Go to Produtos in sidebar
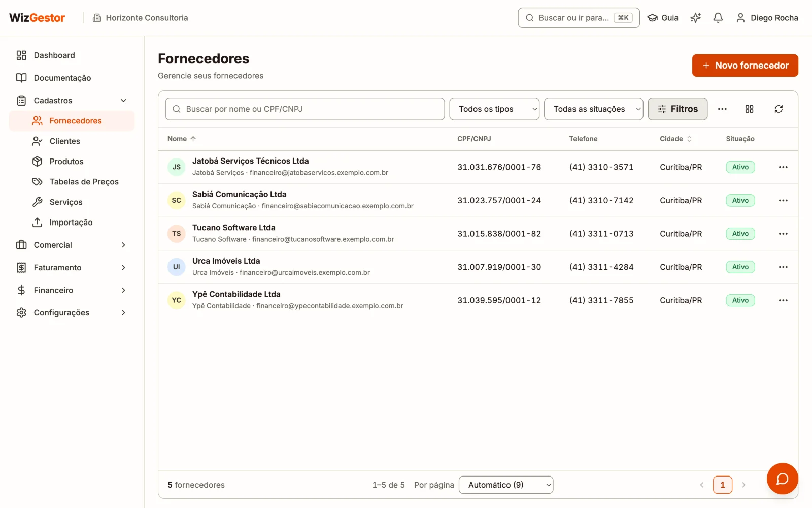 pyautogui.click(x=72, y=162)
